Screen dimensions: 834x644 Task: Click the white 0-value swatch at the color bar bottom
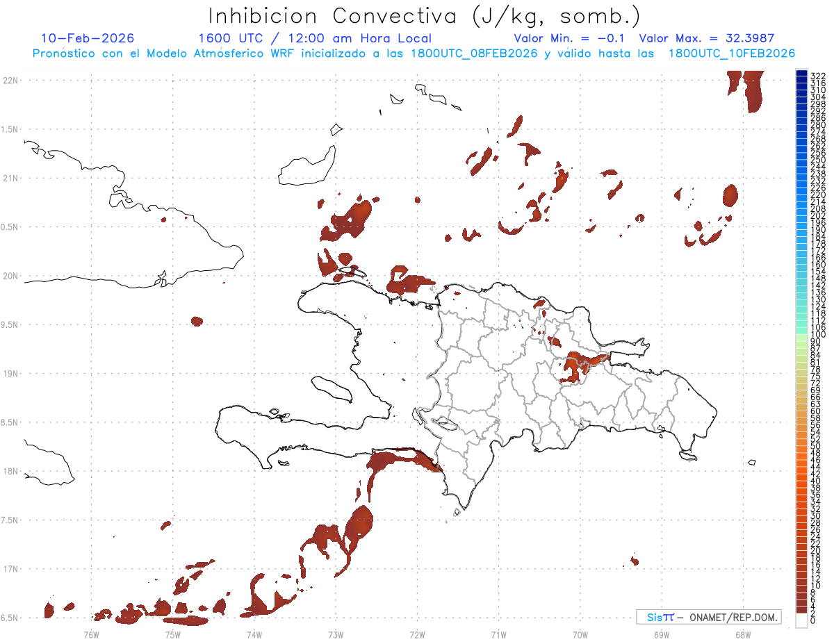point(801,620)
